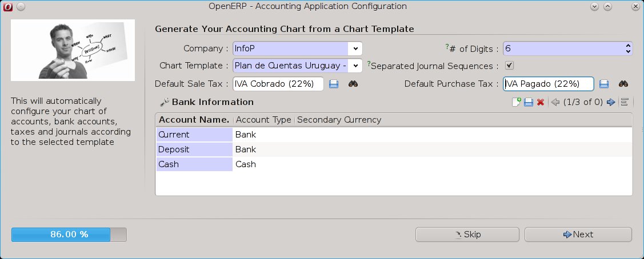Create new bank information record

click(516, 102)
